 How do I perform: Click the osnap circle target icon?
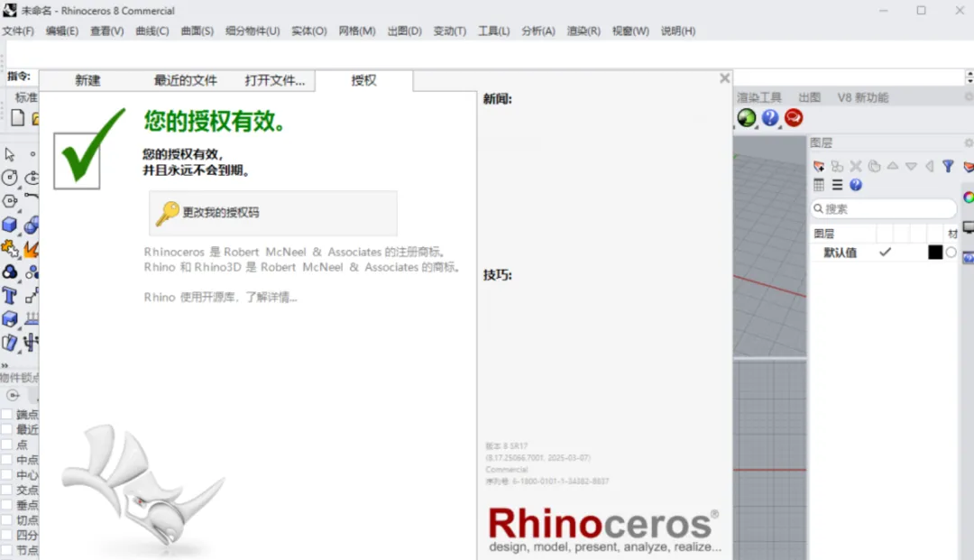[13, 395]
